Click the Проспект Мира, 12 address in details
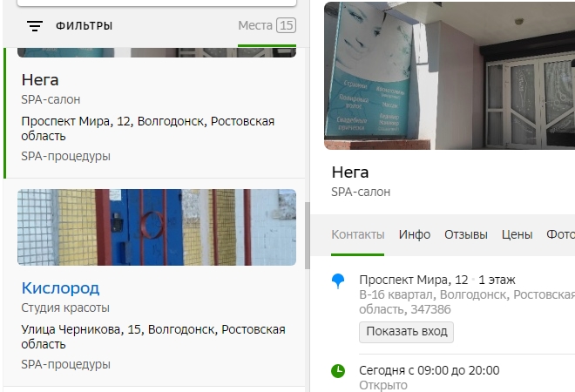Image resolution: width=575 pixels, height=392 pixels. 414,280
